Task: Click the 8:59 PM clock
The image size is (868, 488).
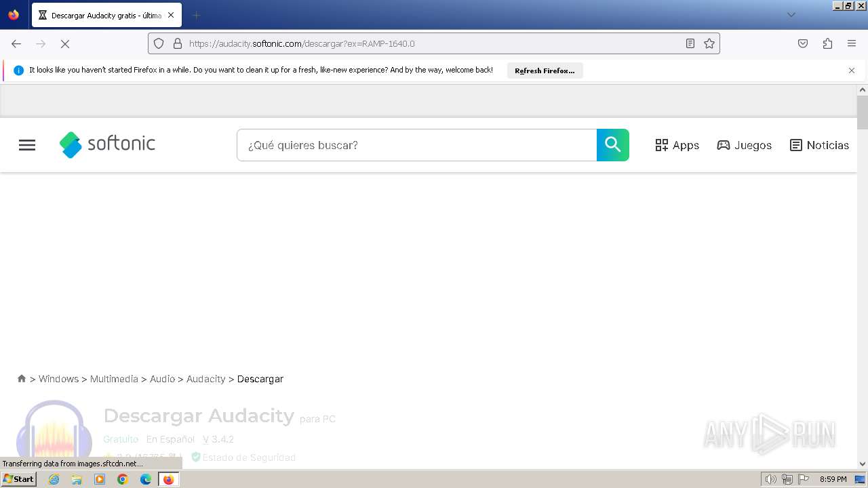Action: 833,479
